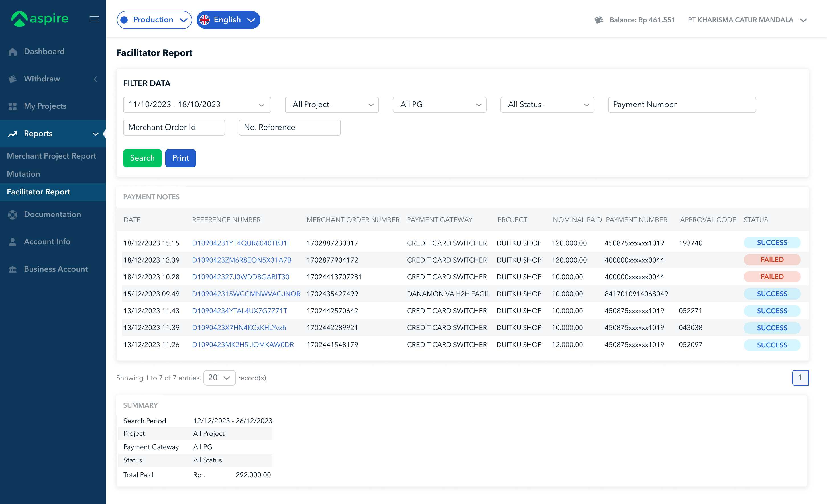This screenshot has width=827, height=504.
Task: Select the Merchant Project Report menu item
Action: coord(51,156)
